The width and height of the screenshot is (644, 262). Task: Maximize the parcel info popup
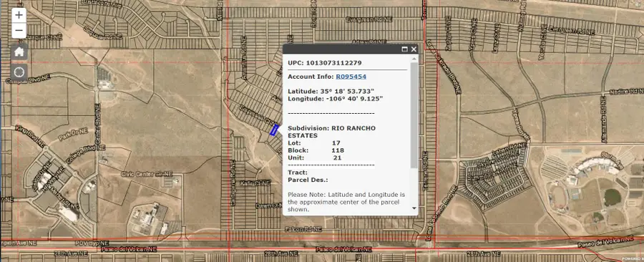[x=404, y=49]
